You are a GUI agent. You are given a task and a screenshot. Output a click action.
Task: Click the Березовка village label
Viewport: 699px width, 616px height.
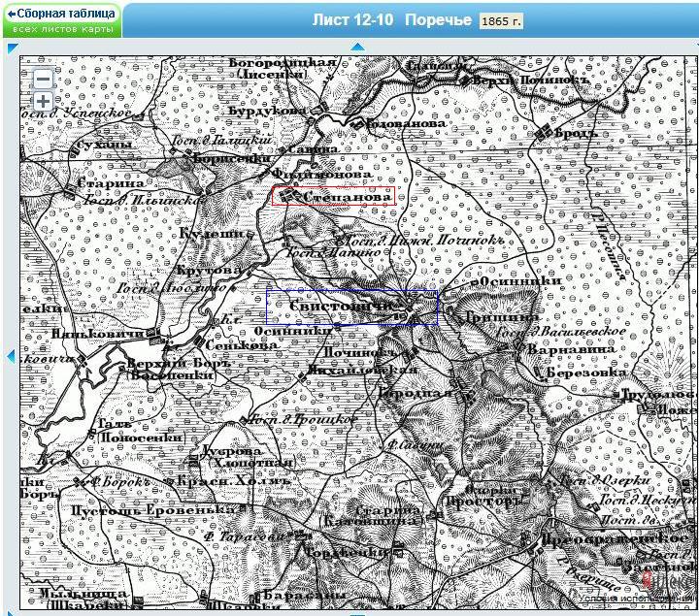pyautogui.click(x=585, y=372)
